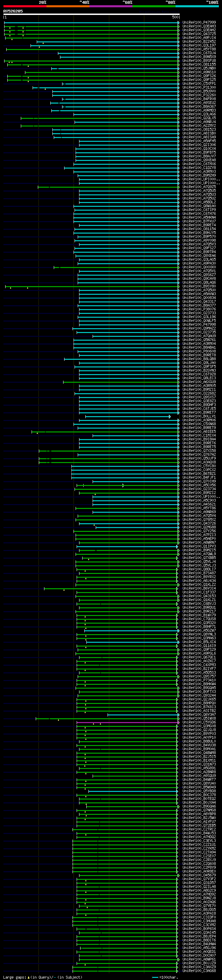Screen dimensions: 222x980
Task: Select the UniRef100_B0P6S4 label
Action: pyautogui.click(x=199, y=928)
